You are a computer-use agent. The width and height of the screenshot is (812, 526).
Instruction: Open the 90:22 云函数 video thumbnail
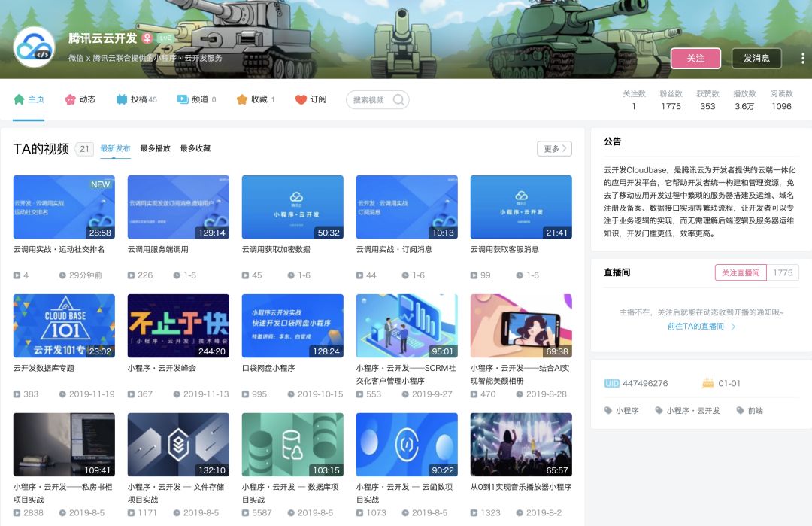point(407,445)
